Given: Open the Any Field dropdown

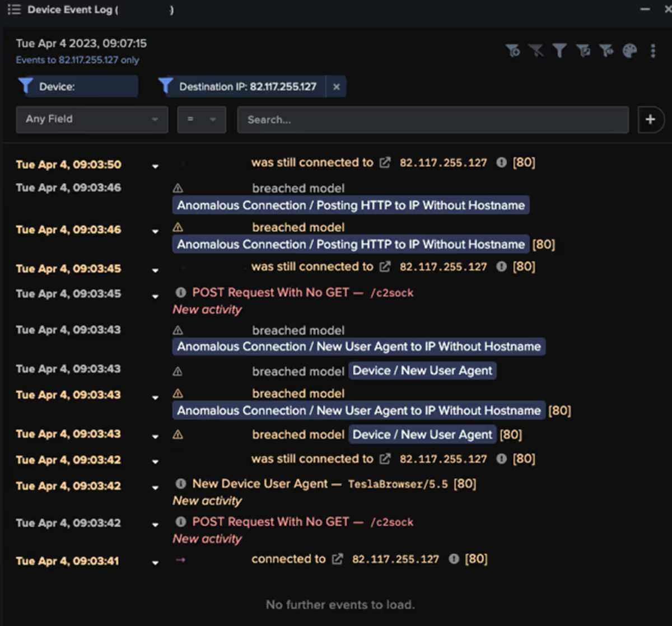Looking at the screenshot, I should (x=92, y=119).
